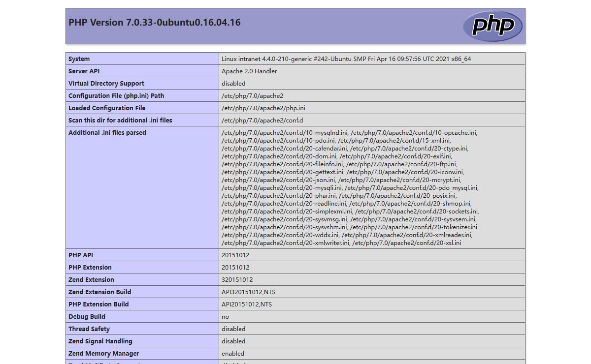This screenshot has width=591, height=364.
Task: Select the Linux intranet system value
Action: (346, 59)
